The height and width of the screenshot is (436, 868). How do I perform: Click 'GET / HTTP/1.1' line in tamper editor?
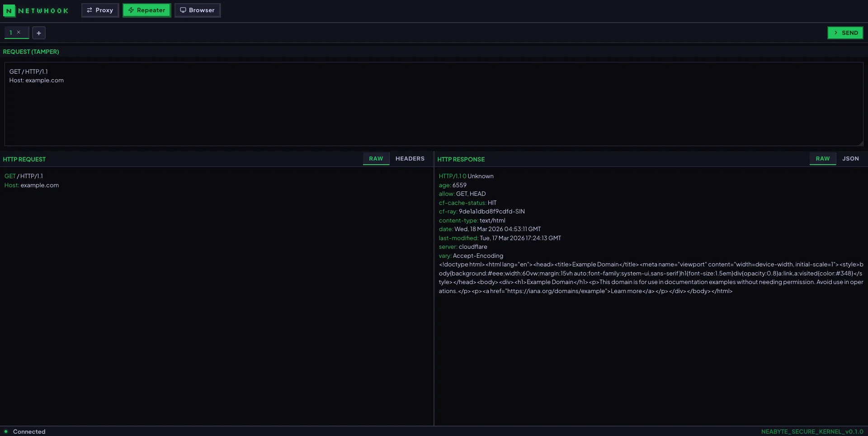(28, 71)
